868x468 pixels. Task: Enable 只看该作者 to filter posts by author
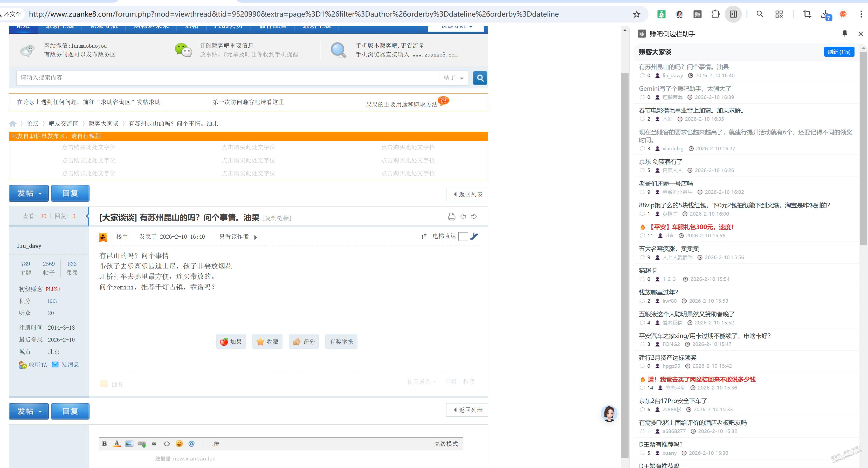233,237
